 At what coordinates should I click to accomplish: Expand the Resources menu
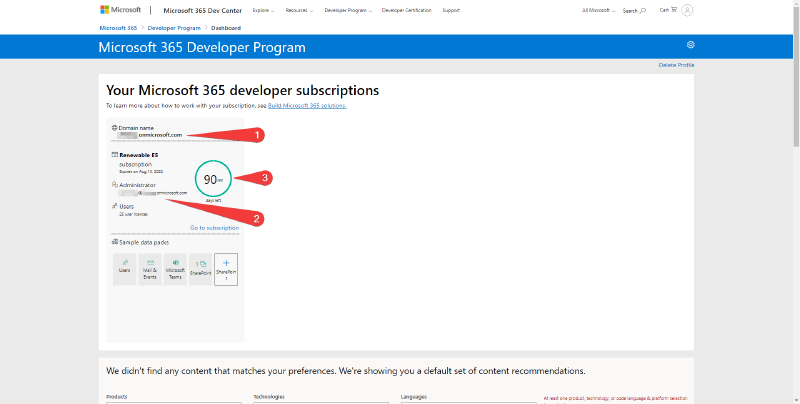(x=299, y=10)
